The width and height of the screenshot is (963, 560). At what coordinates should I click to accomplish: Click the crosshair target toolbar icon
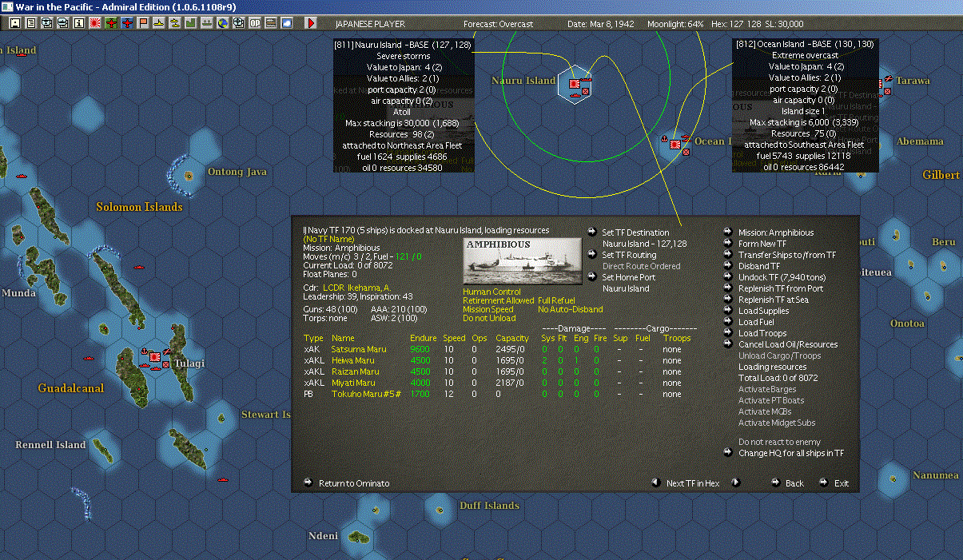pyautogui.click(x=238, y=23)
